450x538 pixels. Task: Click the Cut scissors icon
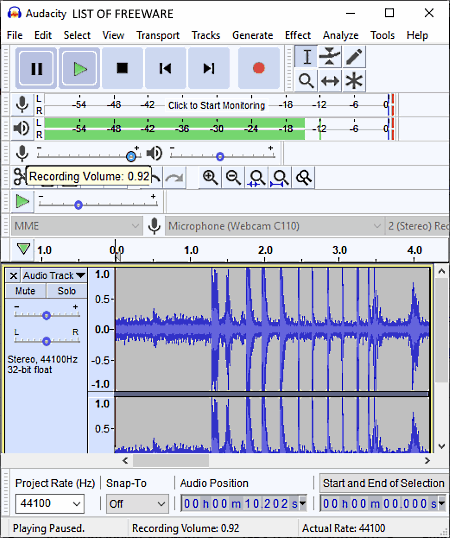(x=19, y=177)
